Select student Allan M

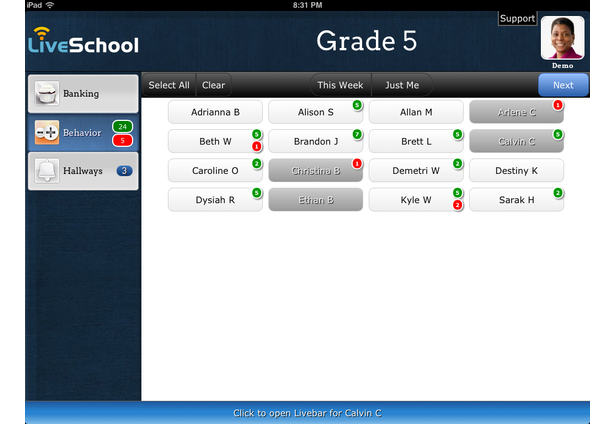point(416,112)
